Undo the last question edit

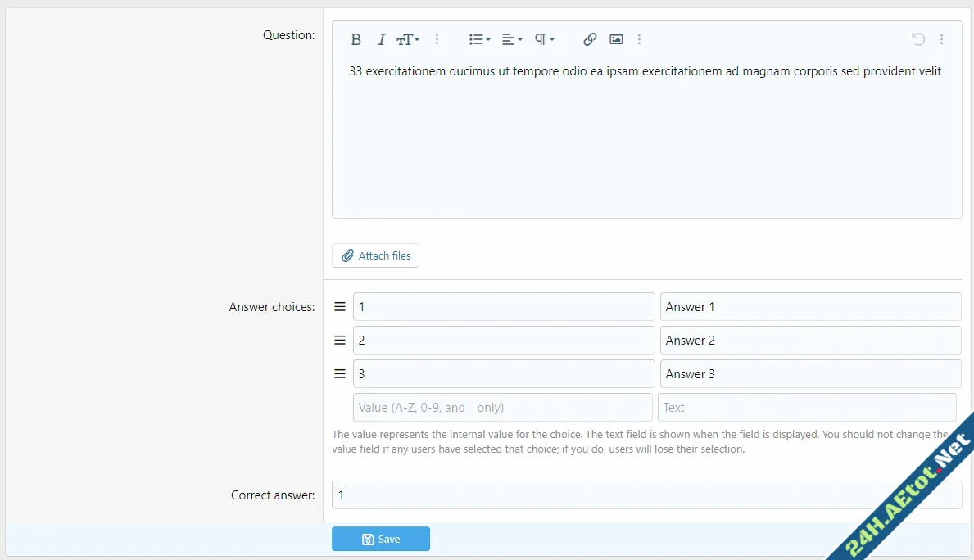point(918,38)
